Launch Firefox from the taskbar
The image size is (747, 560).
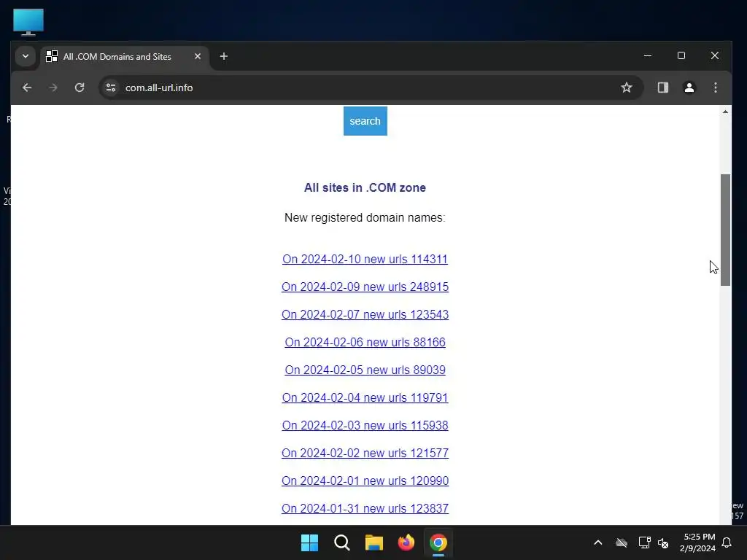click(406, 542)
